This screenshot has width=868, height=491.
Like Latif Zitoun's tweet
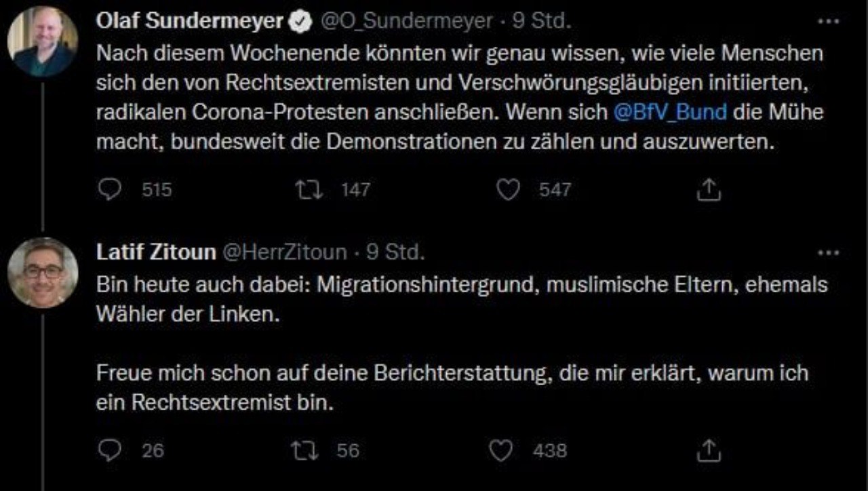click(x=500, y=450)
